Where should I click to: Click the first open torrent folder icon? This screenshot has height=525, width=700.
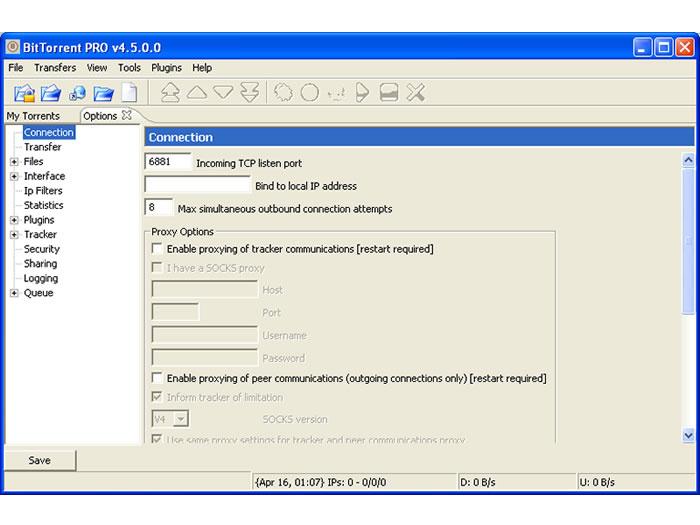tap(25, 93)
